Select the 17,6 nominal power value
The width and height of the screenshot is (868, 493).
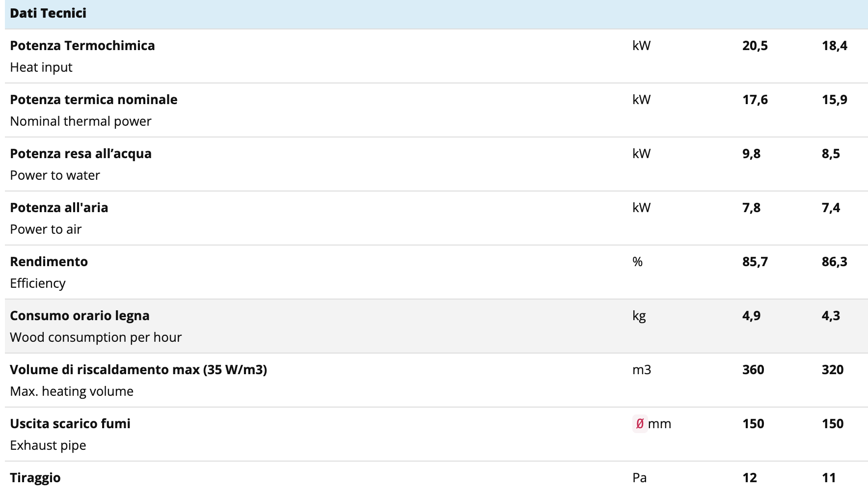(755, 100)
